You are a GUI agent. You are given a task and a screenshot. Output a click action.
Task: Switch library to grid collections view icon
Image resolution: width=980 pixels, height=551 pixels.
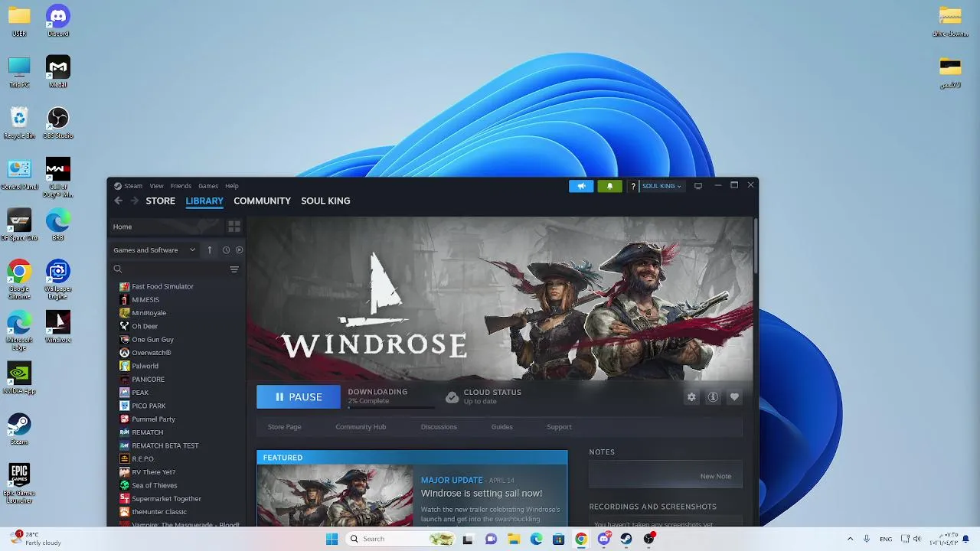tap(234, 227)
